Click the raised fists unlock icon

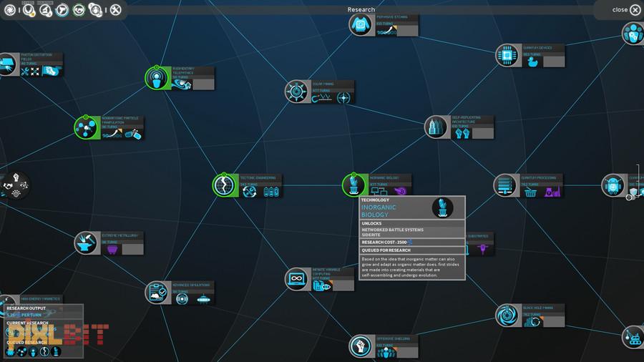coord(462,133)
